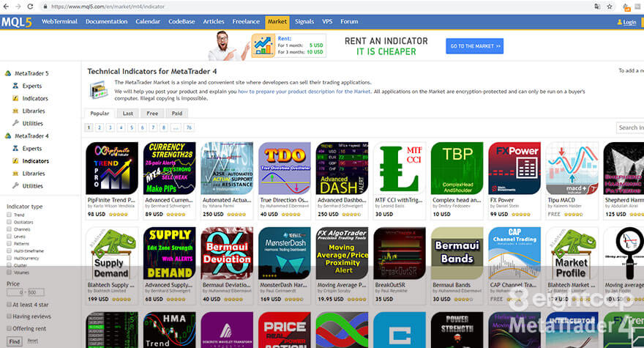
Task: Tick the Multicurrency checkbox
Action: point(9,258)
